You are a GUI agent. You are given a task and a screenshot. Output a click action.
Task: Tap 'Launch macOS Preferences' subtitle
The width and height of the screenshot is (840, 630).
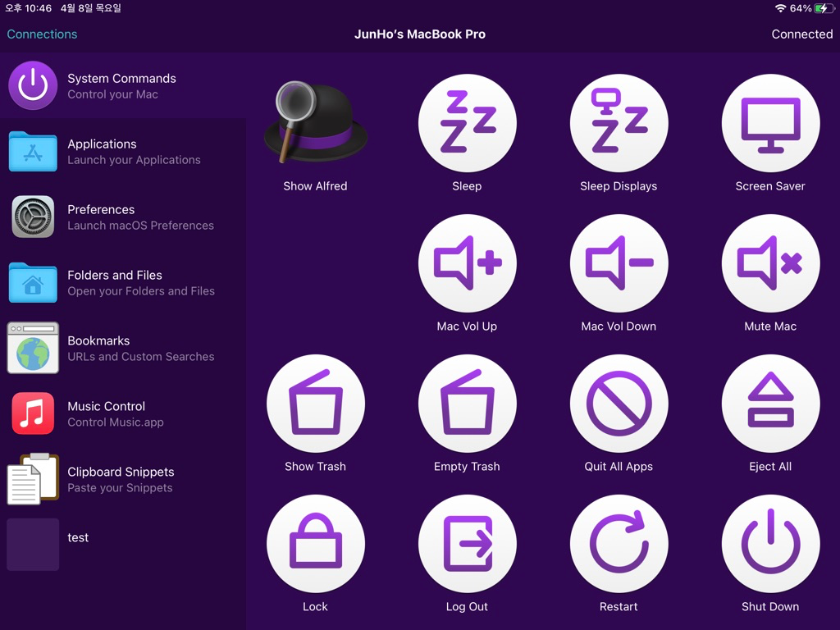[140, 226]
